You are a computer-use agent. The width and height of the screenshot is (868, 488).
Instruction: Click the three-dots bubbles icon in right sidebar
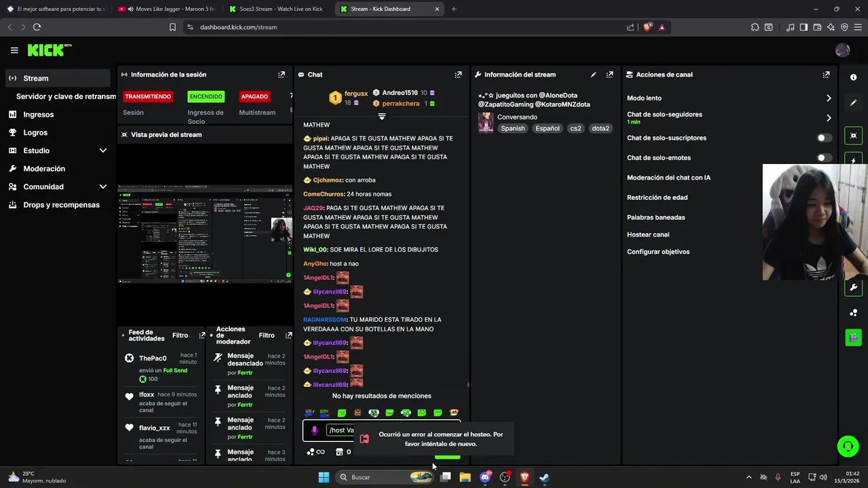tap(853, 312)
